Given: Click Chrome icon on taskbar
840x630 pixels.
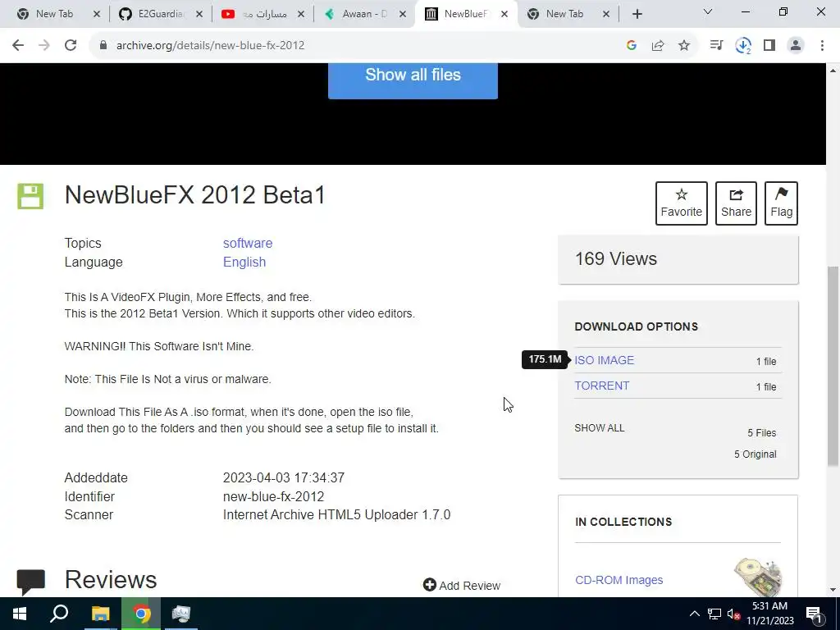Looking at the screenshot, I should 141,614.
